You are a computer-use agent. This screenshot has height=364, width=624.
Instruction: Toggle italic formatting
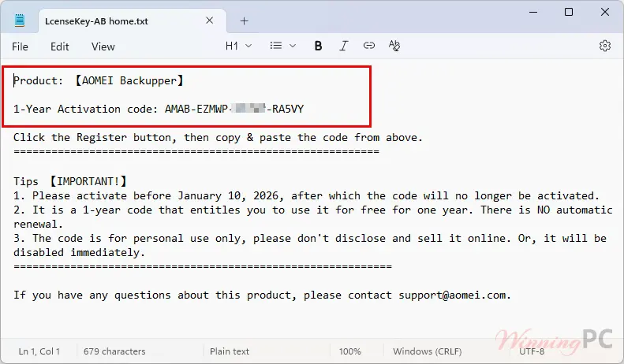click(343, 46)
